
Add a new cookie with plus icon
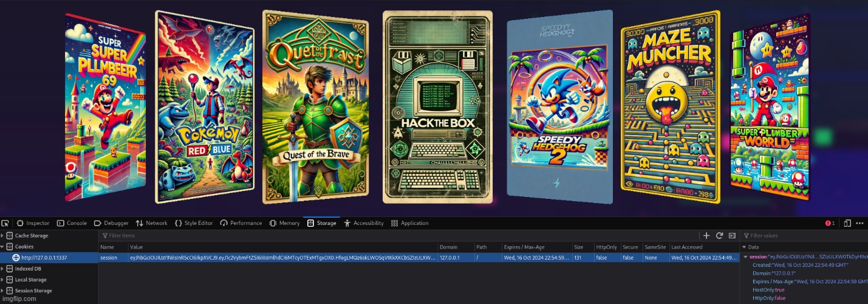coord(706,235)
